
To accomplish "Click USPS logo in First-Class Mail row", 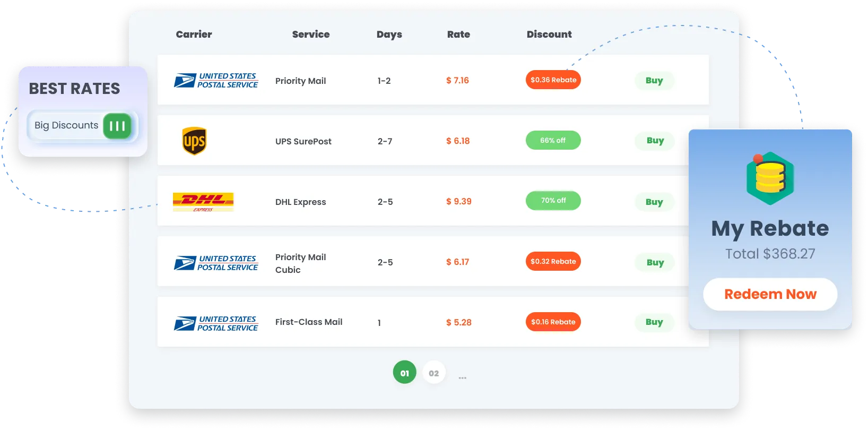I will (x=216, y=324).
